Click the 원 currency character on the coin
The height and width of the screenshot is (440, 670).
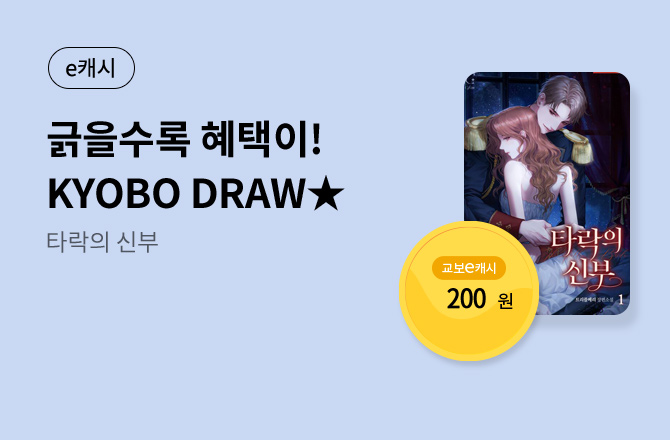(505, 301)
